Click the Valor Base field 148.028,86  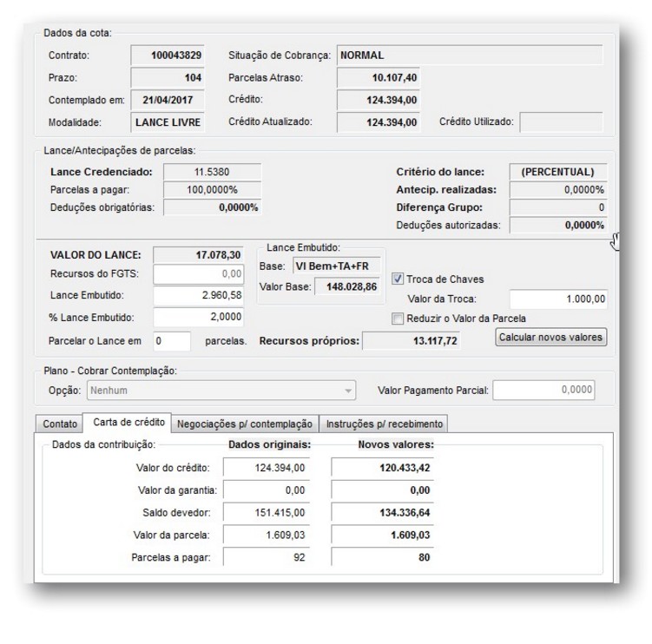point(347,287)
